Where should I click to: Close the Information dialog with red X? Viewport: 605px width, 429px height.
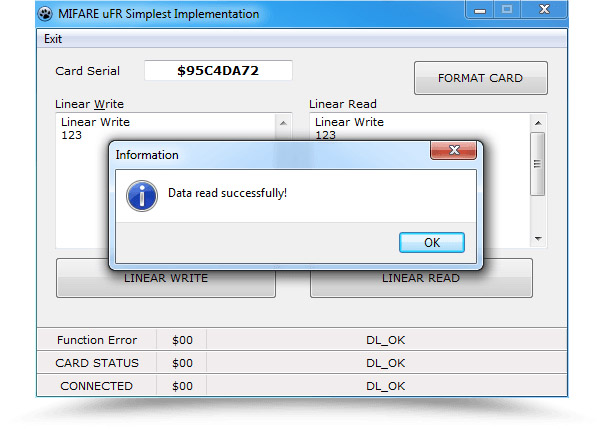coord(453,150)
